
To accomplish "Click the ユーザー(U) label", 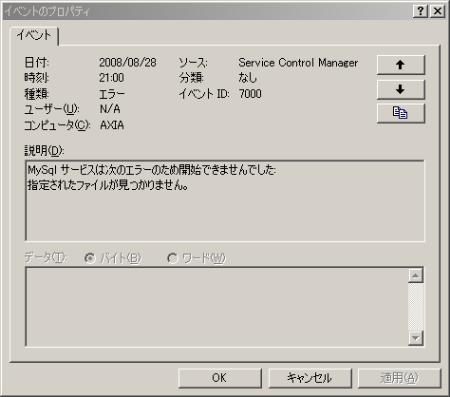I will click(52, 109).
